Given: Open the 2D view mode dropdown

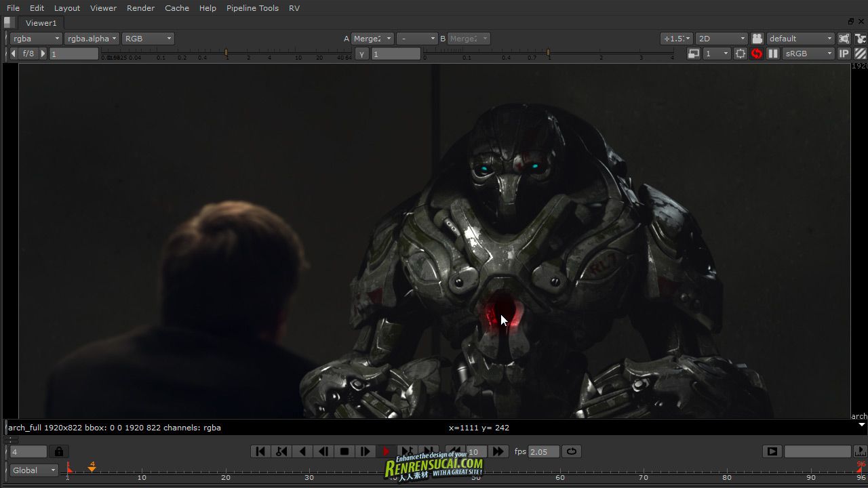Looking at the screenshot, I should point(722,39).
